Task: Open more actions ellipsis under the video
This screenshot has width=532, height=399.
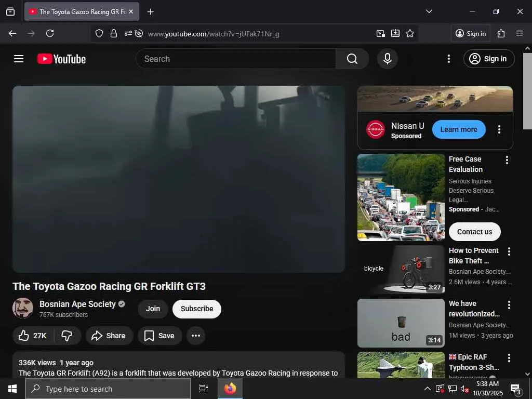Action: coord(196,336)
